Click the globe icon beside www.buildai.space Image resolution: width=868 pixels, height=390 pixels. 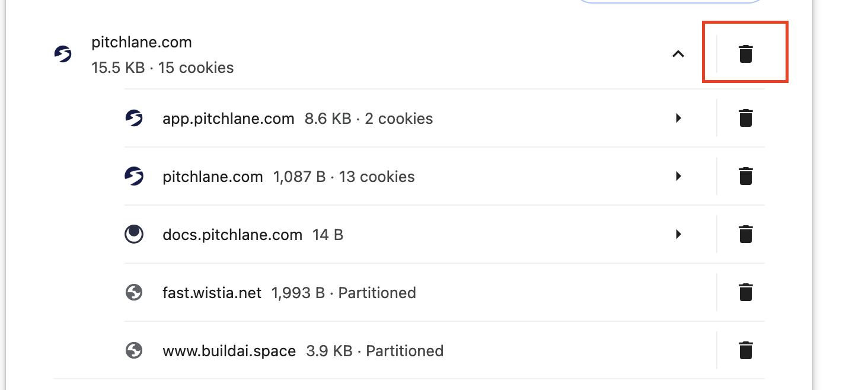[134, 350]
